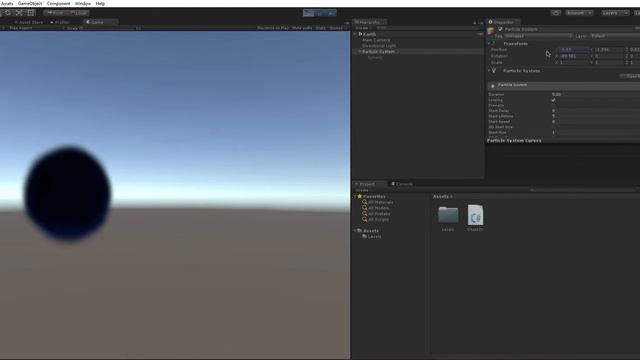
Task: Open the Free Aspect dropdown
Action: point(20,28)
